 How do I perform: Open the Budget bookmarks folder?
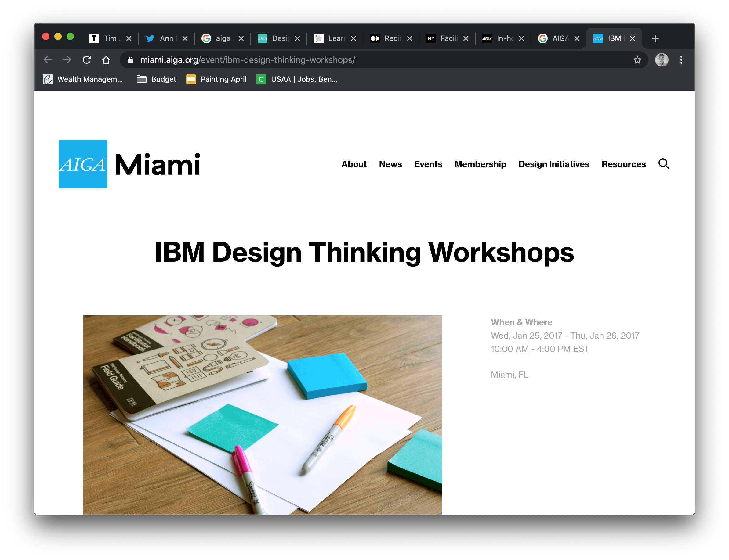(157, 79)
